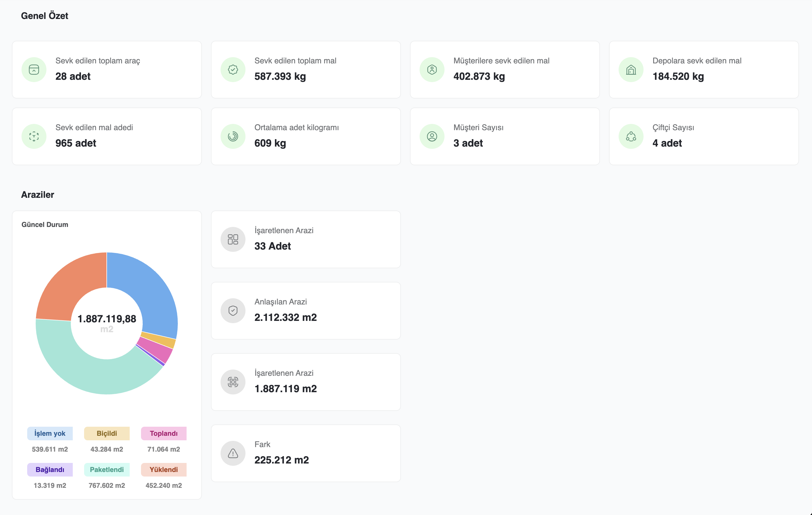Toggle the İşlem yok legend tag
The image size is (812, 515).
coord(50,434)
